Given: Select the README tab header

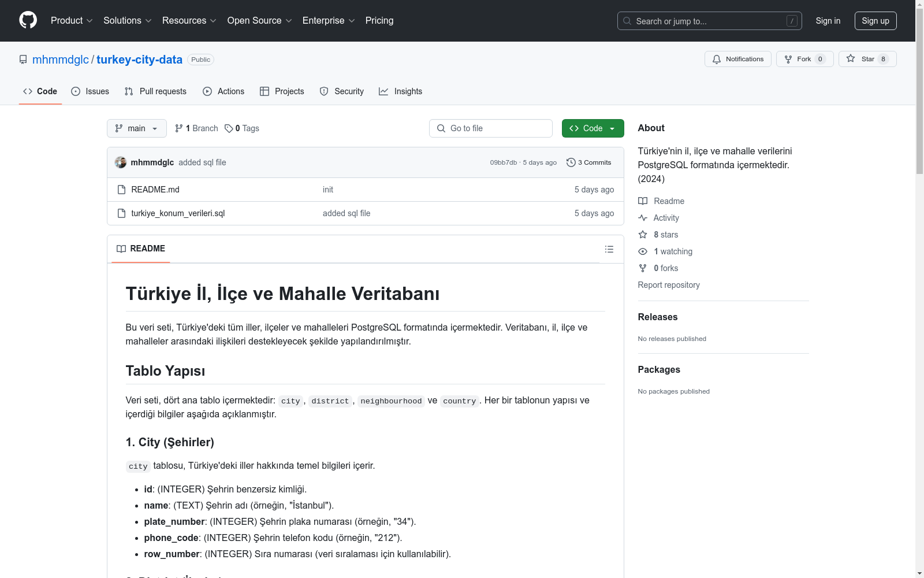Looking at the screenshot, I should [x=141, y=249].
